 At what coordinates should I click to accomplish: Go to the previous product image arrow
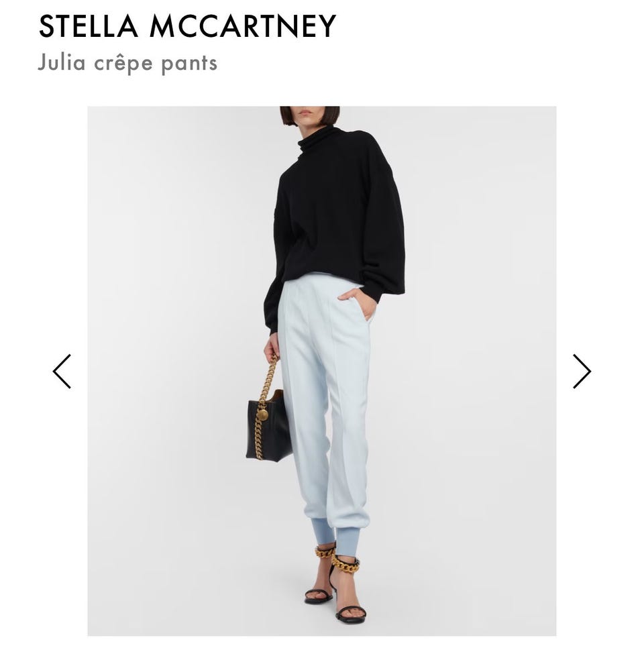click(x=62, y=371)
